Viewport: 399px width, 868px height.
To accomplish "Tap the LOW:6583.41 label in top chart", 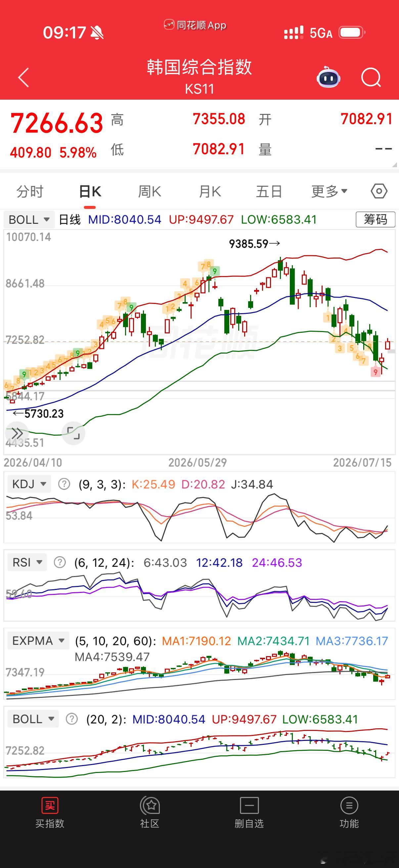I will pyautogui.click(x=279, y=220).
